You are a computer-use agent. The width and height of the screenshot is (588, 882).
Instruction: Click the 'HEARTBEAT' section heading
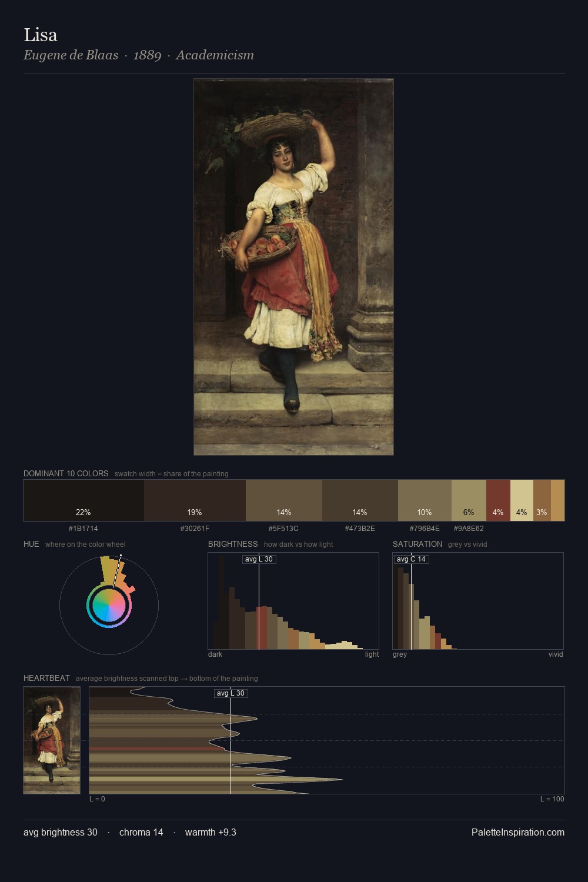pos(46,678)
